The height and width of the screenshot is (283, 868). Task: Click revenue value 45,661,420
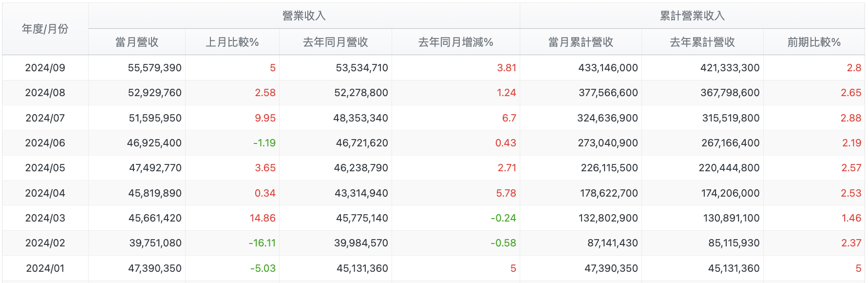[155, 218]
